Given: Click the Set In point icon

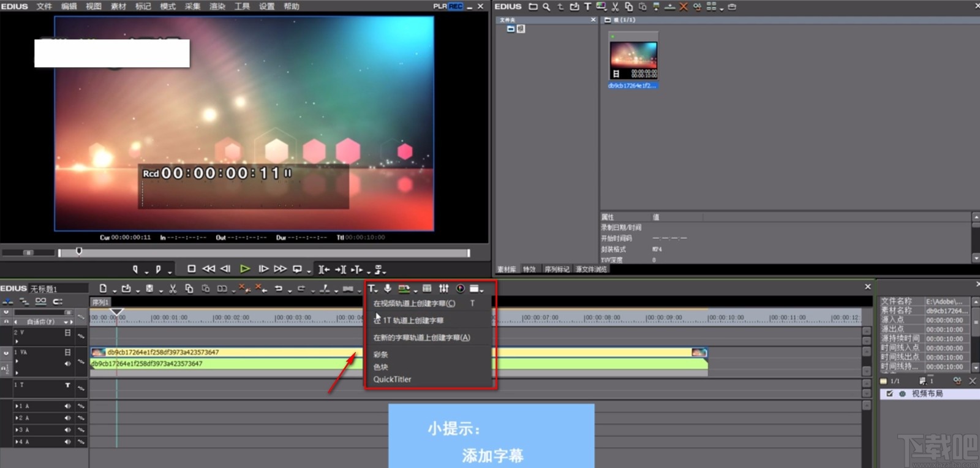Looking at the screenshot, I should [135, 269].
